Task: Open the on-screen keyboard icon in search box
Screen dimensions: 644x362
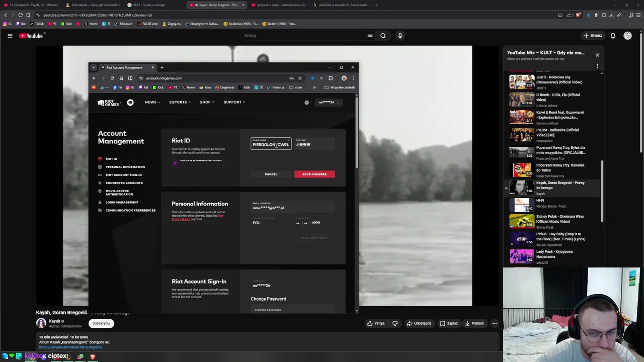Action: 370,36
